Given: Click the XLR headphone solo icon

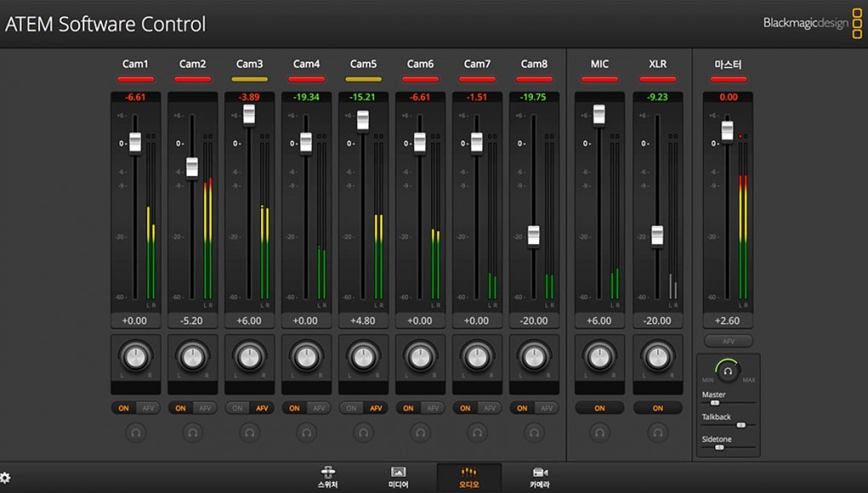Looking at the screenshot, I should (658, 432).
